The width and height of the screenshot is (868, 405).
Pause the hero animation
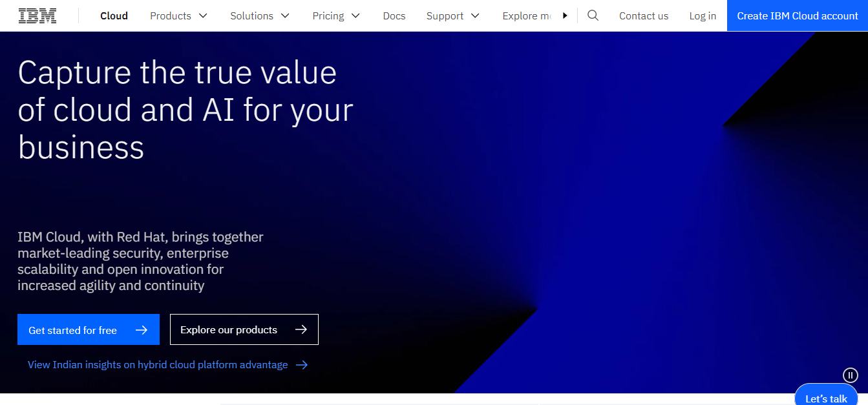850,375
